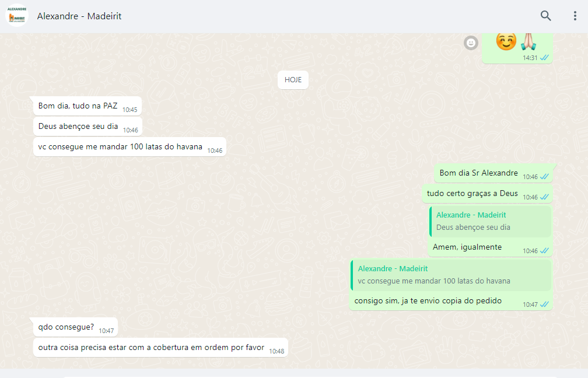Image resolution: width=588 pixels, height=378 pixels.
Task: Open the search in conversation magnifier icon
Action: [x=545, y=16]
